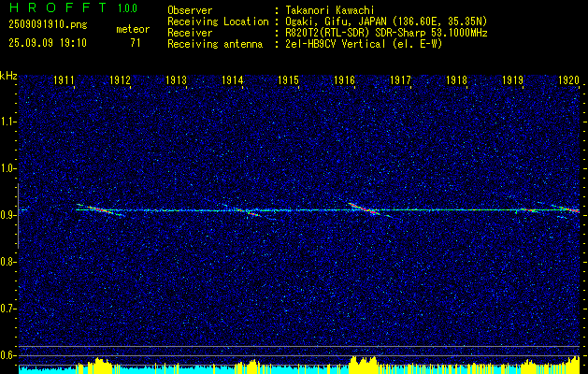
Task: Click the yellow power peak below 1916
Action: (x=363, y=365)
